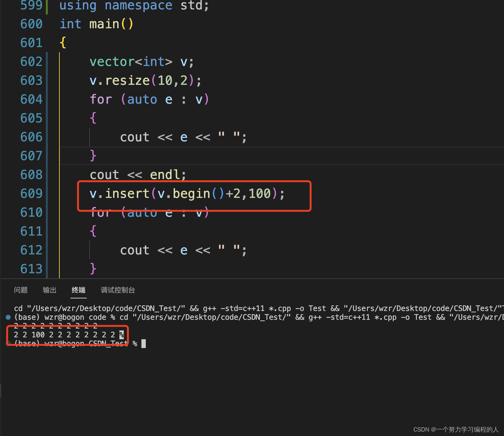Switch to the 输出 (Output) tab
This screenshot has height=436, width=504.
click(x=50, y=290)
